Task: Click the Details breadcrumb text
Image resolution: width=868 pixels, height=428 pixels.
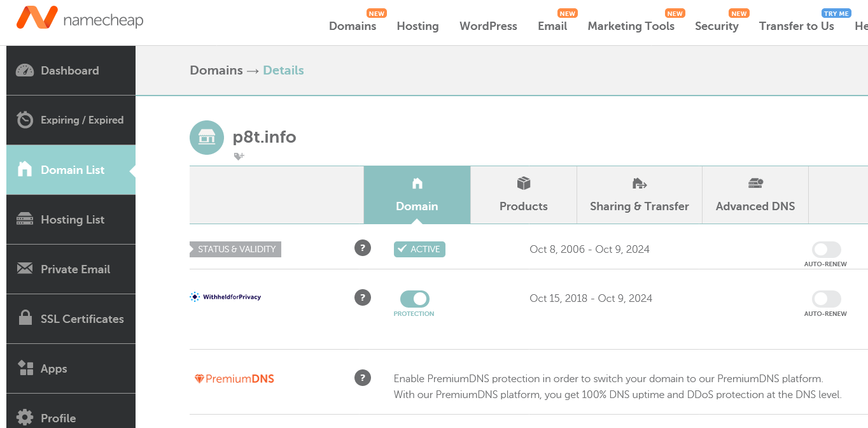Action: pos(283,70)
